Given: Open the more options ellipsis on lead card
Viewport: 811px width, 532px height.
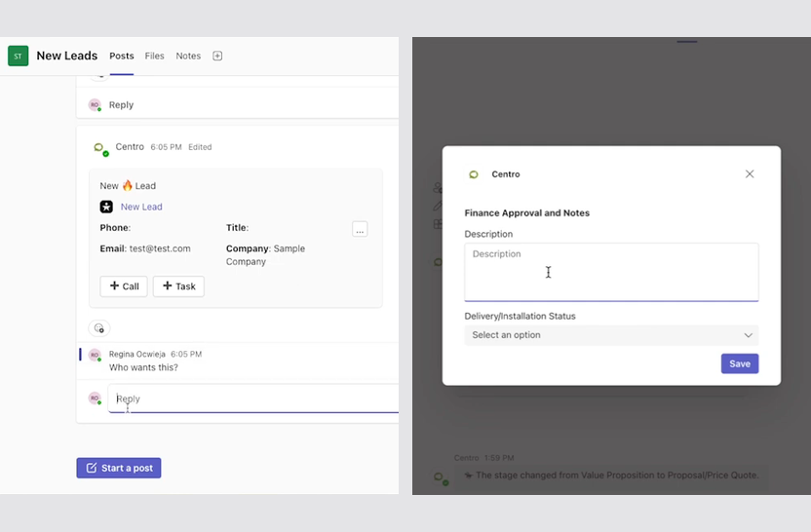Looking at the screenshot, I should point(360,229).
